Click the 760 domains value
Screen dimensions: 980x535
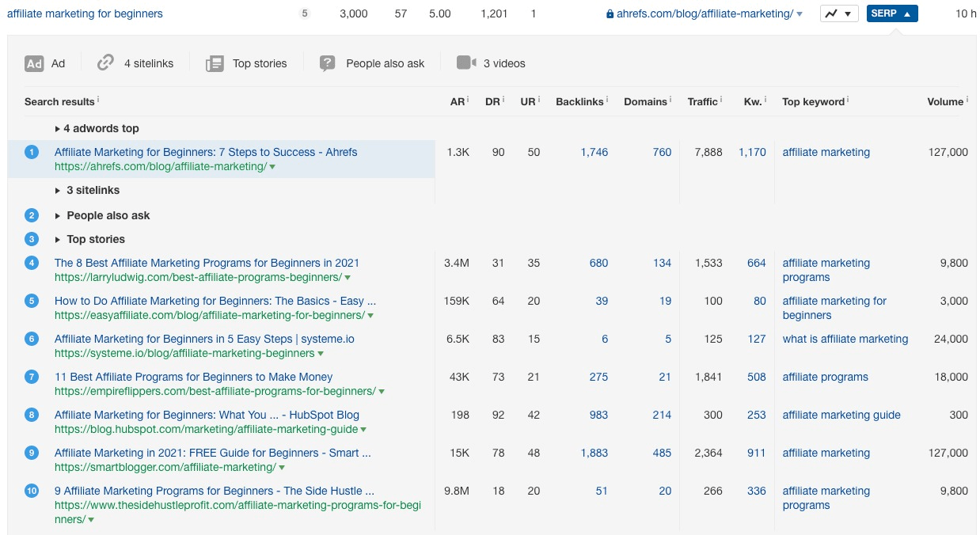tap(662, 152)
